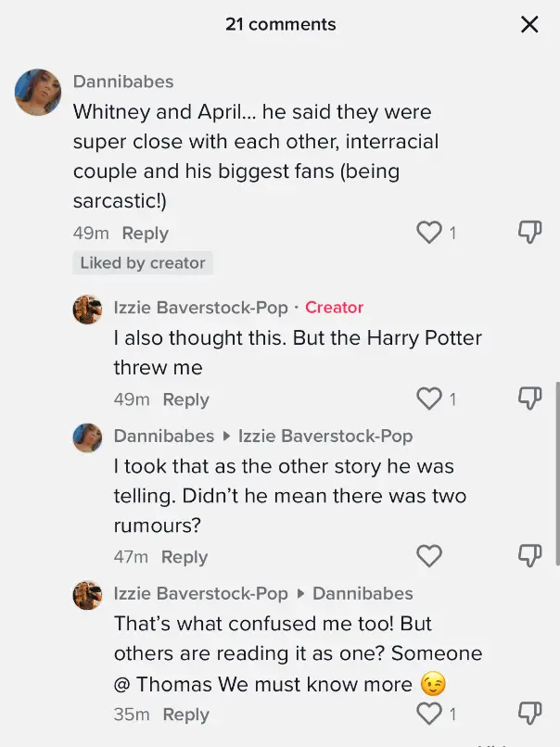Click the 'Liked by creator' badge

tap(143, 263)
